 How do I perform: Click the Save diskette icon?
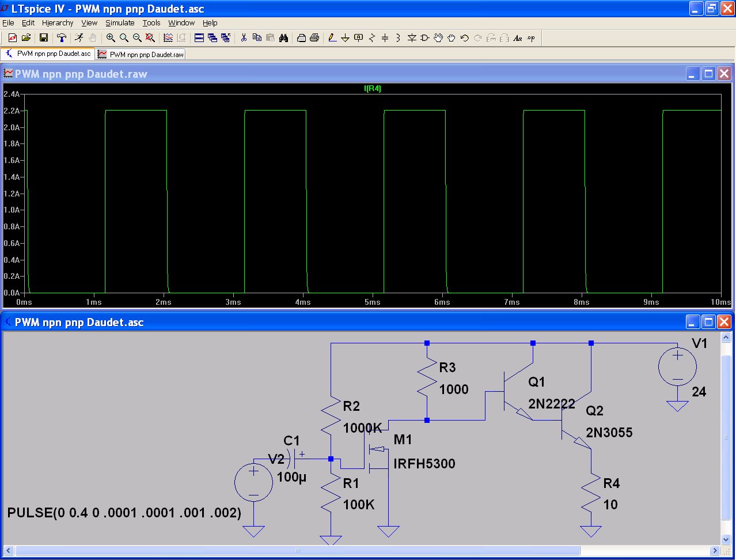[43, 38]
